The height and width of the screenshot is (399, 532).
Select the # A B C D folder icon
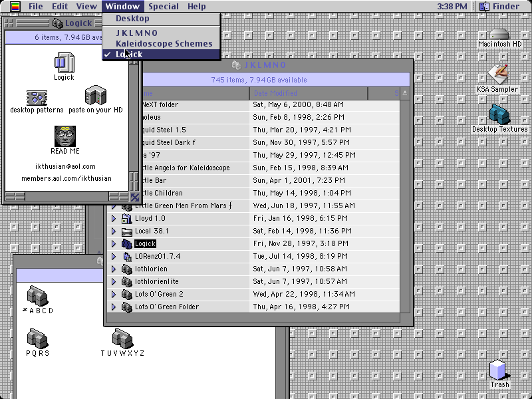tap(37, 295)
